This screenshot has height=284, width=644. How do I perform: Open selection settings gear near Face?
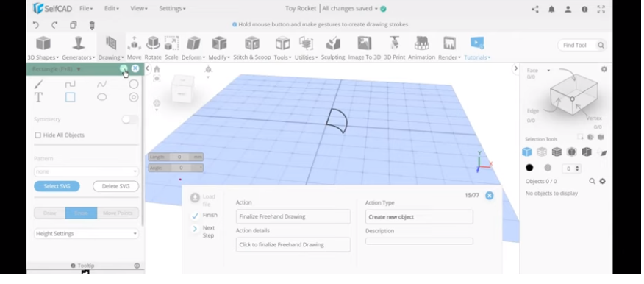click(604, 69)
